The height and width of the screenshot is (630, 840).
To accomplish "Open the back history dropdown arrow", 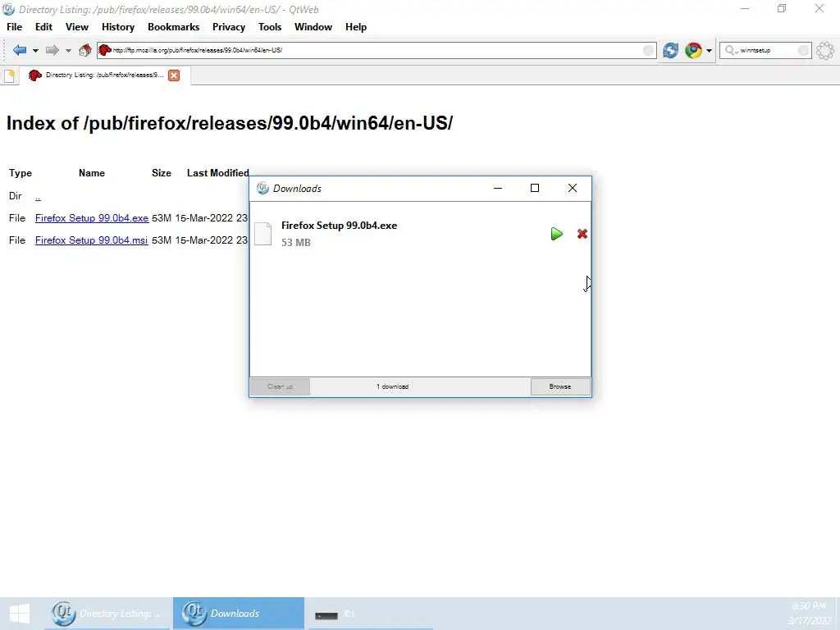I will point(35,51).
